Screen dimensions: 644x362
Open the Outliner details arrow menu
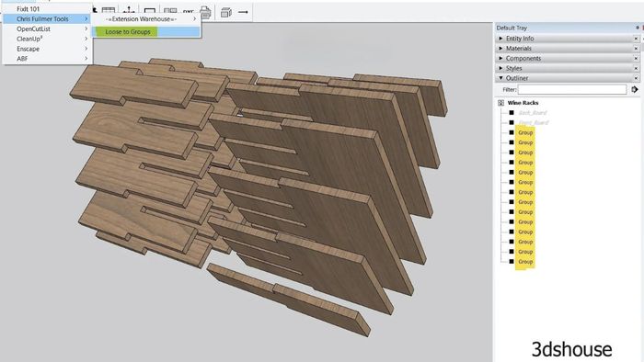(x=635, y=89)
